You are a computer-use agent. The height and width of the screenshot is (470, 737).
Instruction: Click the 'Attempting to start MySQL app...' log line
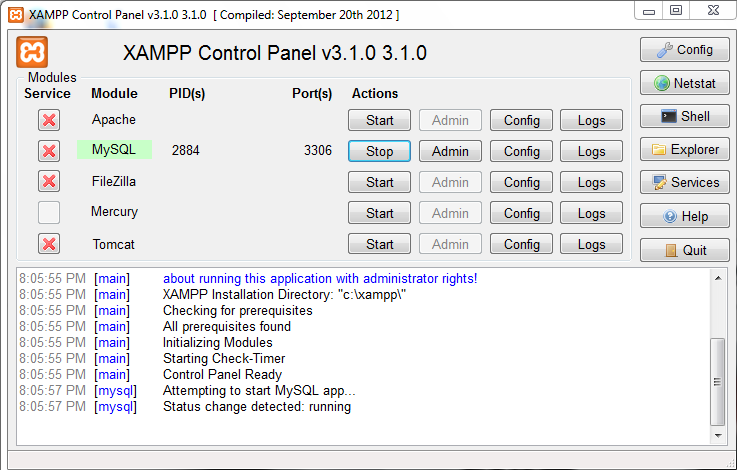pyautogui.click(x=259, y=391)
